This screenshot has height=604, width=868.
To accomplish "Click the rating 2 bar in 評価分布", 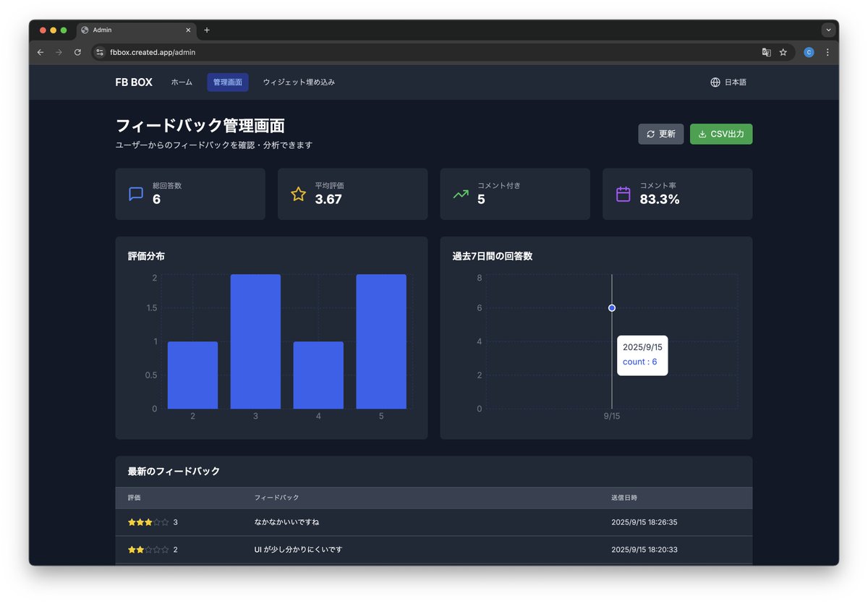I will pos(192,375).
